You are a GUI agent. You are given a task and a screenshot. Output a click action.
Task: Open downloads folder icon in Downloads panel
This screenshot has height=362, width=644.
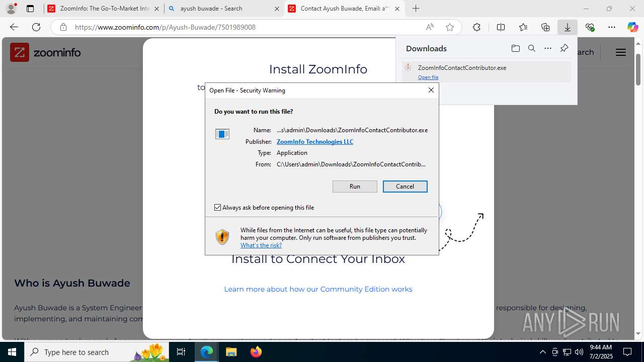point(515,48)
